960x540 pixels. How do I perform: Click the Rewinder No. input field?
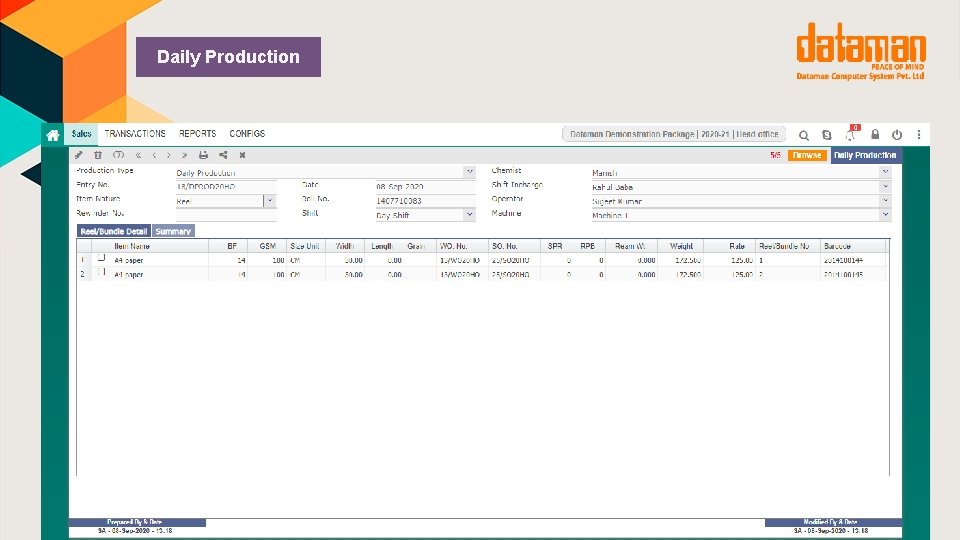[226, 215]
